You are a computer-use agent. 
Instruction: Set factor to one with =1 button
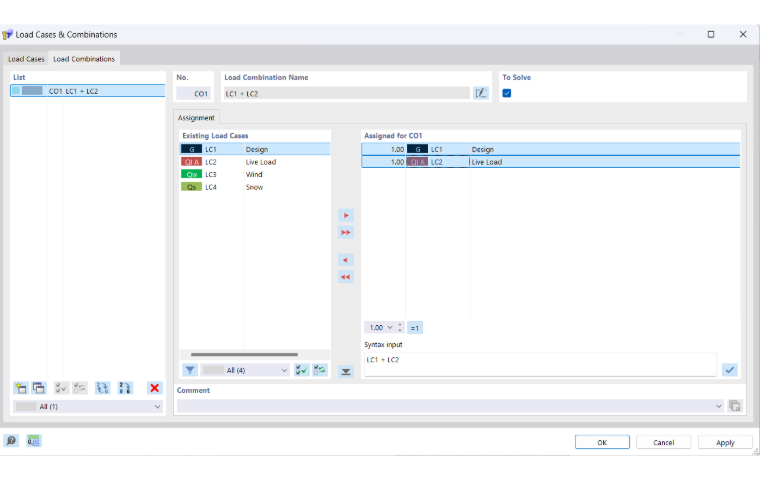click(x=415, y=328)
